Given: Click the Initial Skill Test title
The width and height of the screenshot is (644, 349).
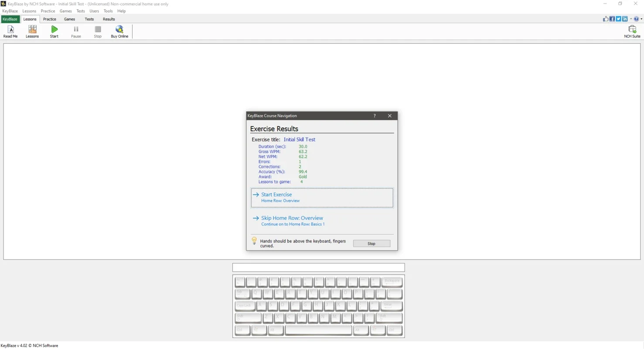Looking at the screenshot, I should coord(300,140).
